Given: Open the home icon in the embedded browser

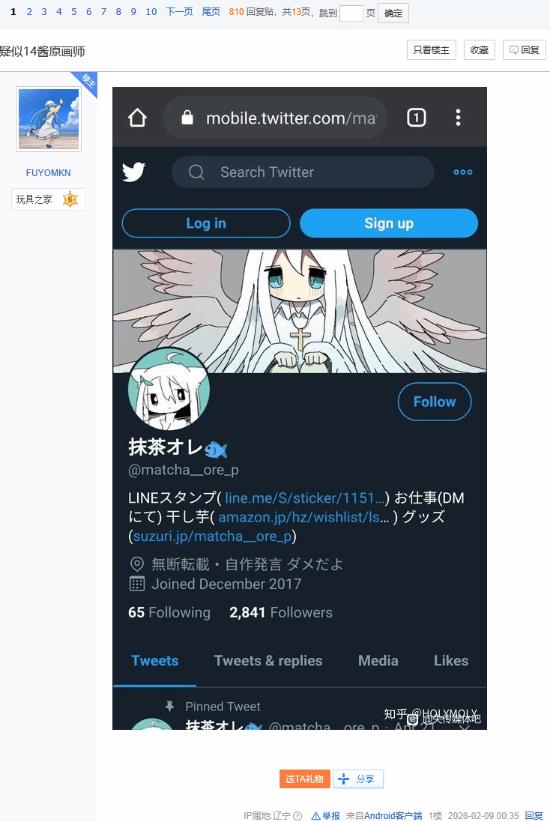Looking at the screenshot, I should point(137,118).
